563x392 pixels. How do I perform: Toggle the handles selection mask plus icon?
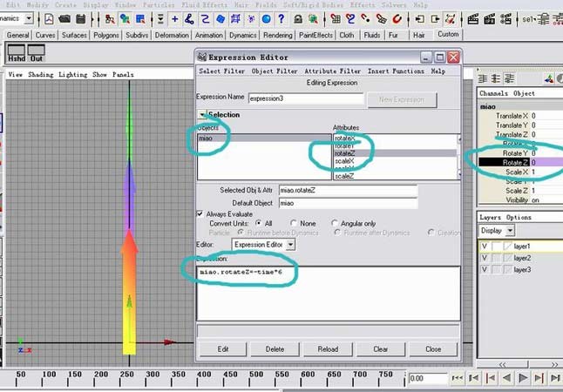pos(175,18)
